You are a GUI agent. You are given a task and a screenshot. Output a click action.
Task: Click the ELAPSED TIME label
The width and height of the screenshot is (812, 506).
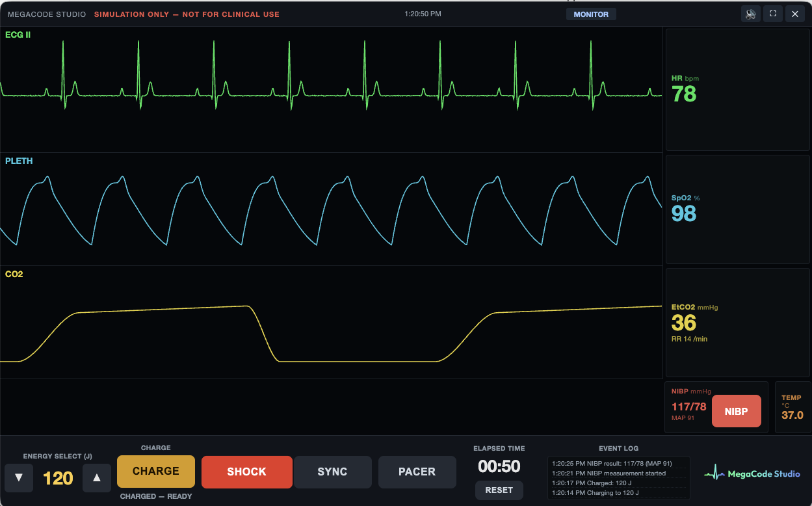pyautogui.click(x=499, y=448)
